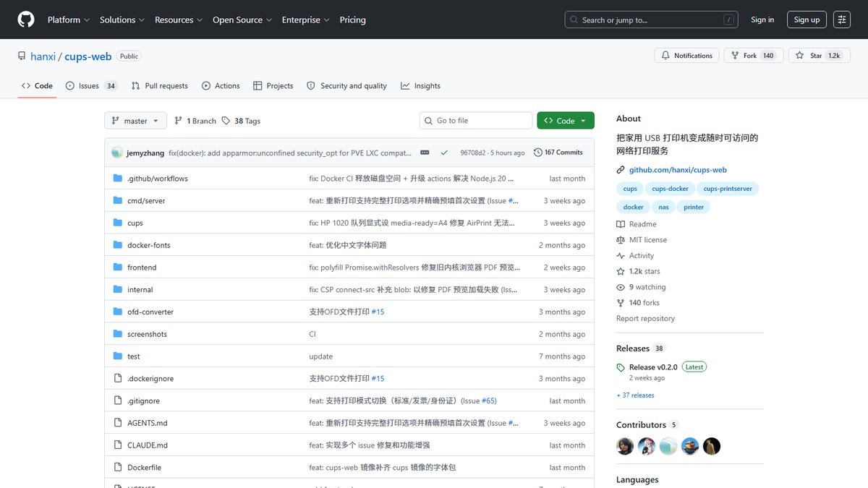Image resolution: width=868 pixels, height=488 pixels.
Task: Expand the Solutions navigation menu
Action: [122, 20]
